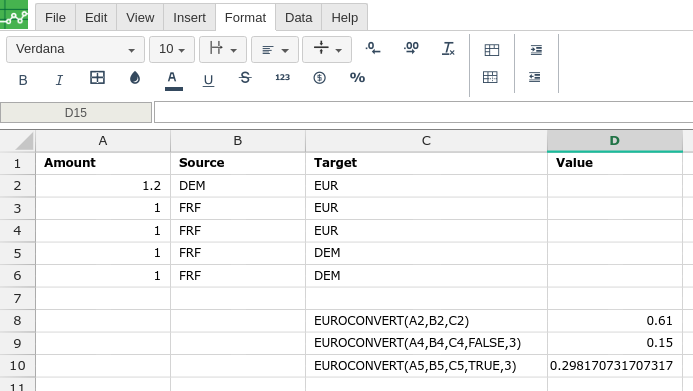Toggle Bold formatting
Image resolution: width=693 pixels, height=391 pixels.
23,80
